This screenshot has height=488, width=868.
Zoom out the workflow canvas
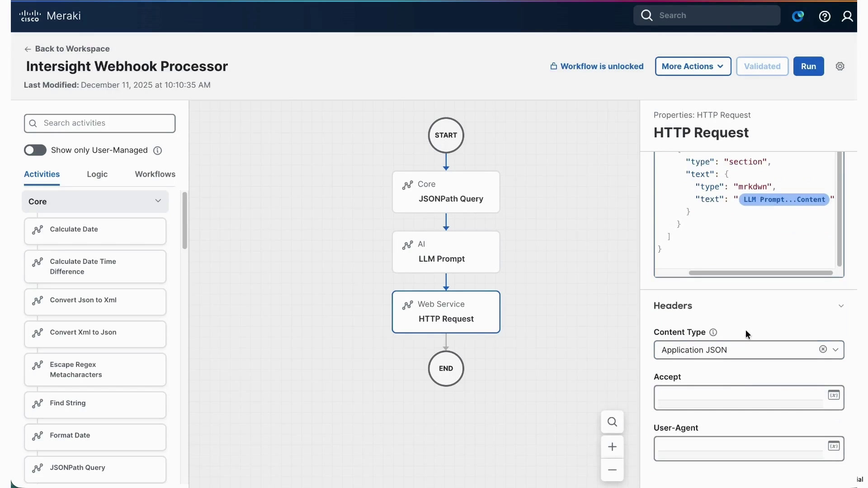[612, 470]
